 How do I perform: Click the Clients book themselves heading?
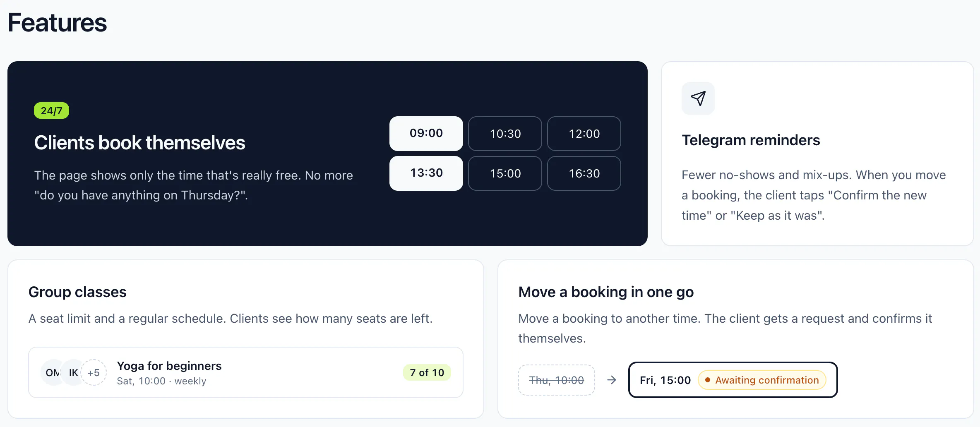(139, 143)
